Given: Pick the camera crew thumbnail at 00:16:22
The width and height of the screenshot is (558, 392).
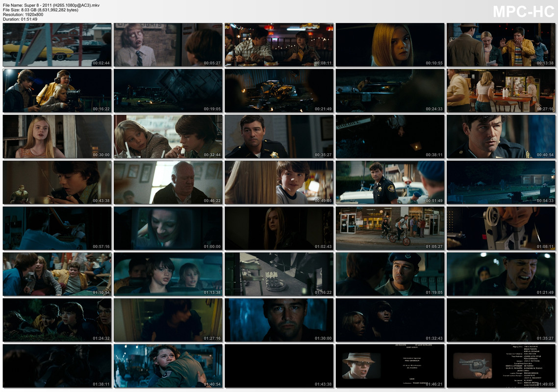Looking at the screenshot, I should (x=57, y=91).
